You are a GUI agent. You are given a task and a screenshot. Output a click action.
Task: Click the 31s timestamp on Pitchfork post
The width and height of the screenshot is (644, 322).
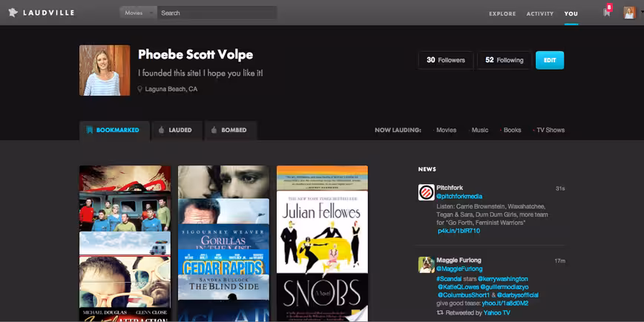point(560,188)
